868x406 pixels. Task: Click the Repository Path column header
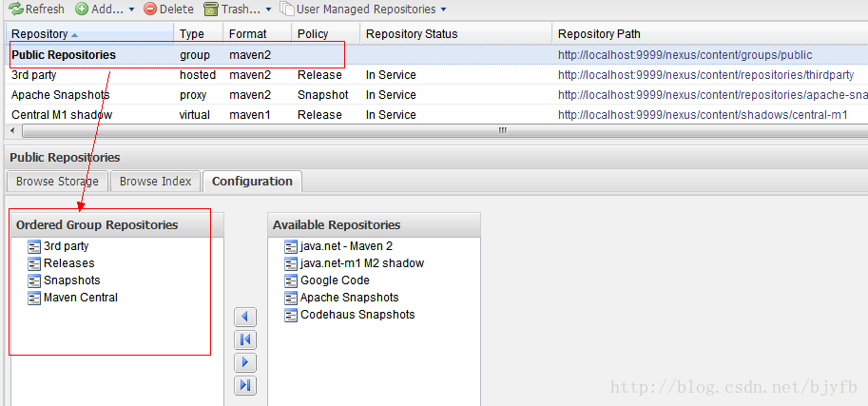tap(709, 34)
